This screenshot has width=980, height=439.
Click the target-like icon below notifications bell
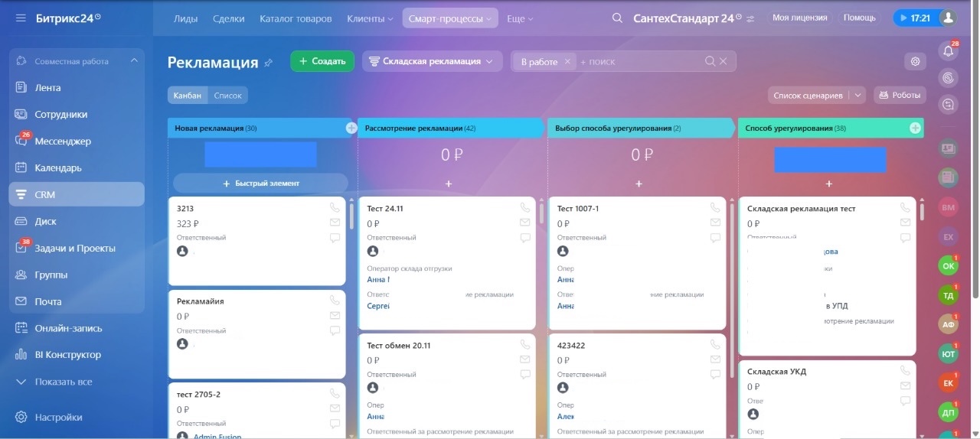click(949, 78)
